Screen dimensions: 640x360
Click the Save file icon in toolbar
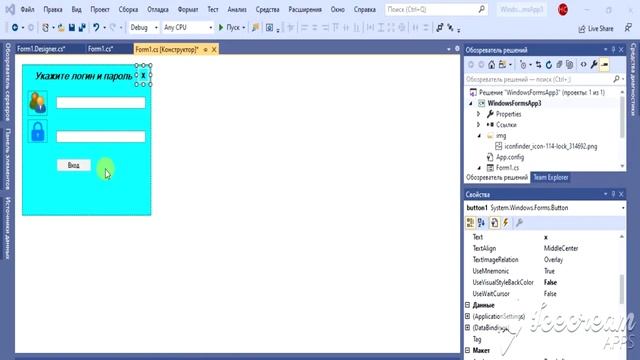[x=72, y=27]
